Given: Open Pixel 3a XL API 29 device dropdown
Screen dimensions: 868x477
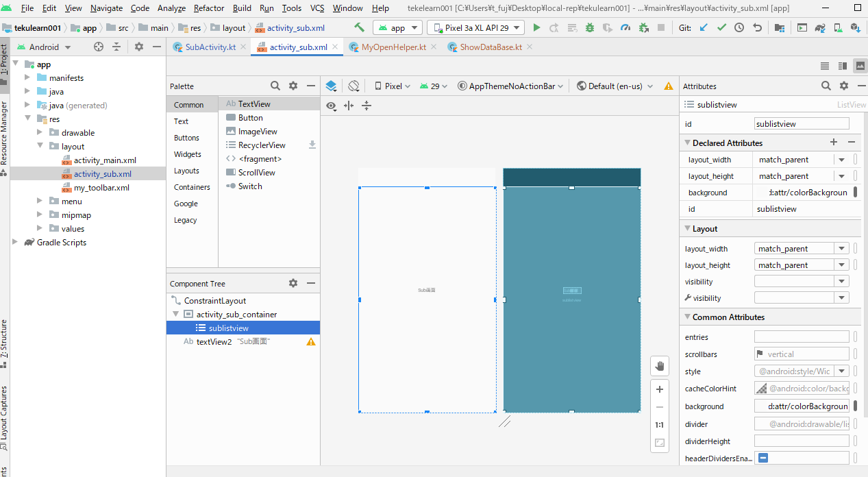Looking at the screenshot, I should point(475,28).
